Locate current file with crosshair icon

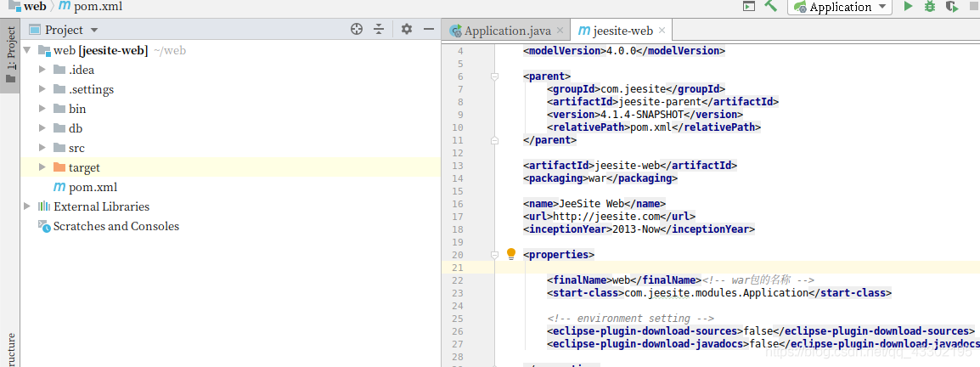click(x=357, y=30)
